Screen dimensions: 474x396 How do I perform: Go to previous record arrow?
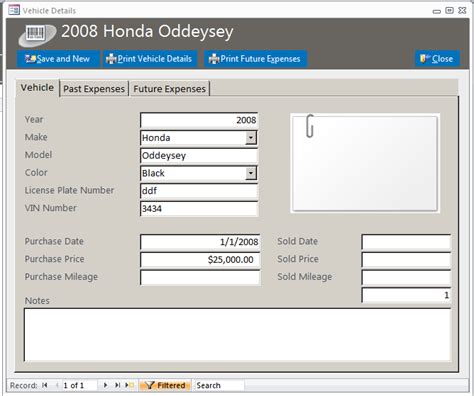click(57, 385)
